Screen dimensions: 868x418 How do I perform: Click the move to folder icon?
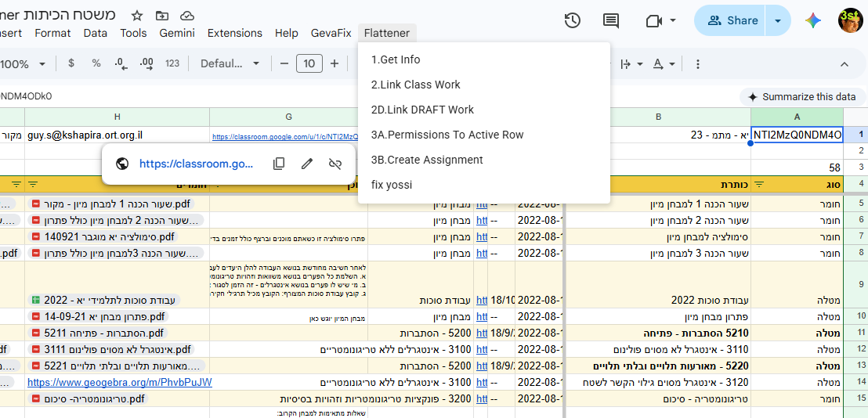click(x=161, y=16)
